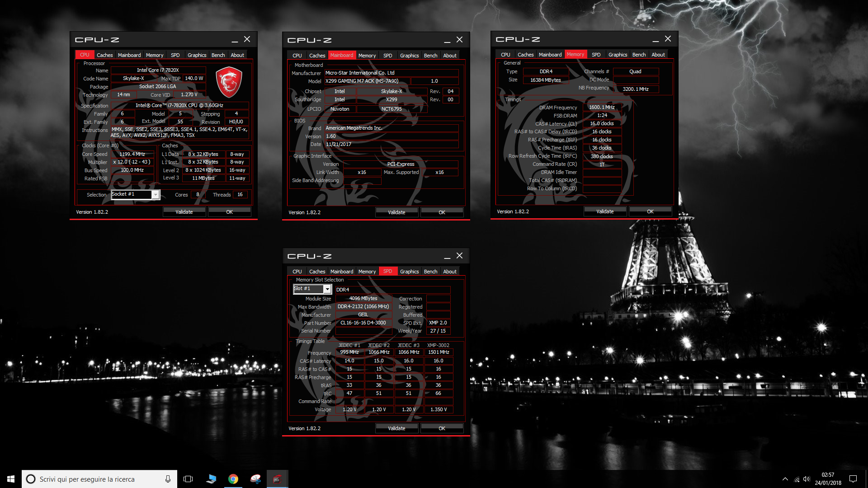Image resolution: width=868 pixels, height=488 pixels.
Task: Click the memory size '16384 MBytes'
Action: click(545, 80)
